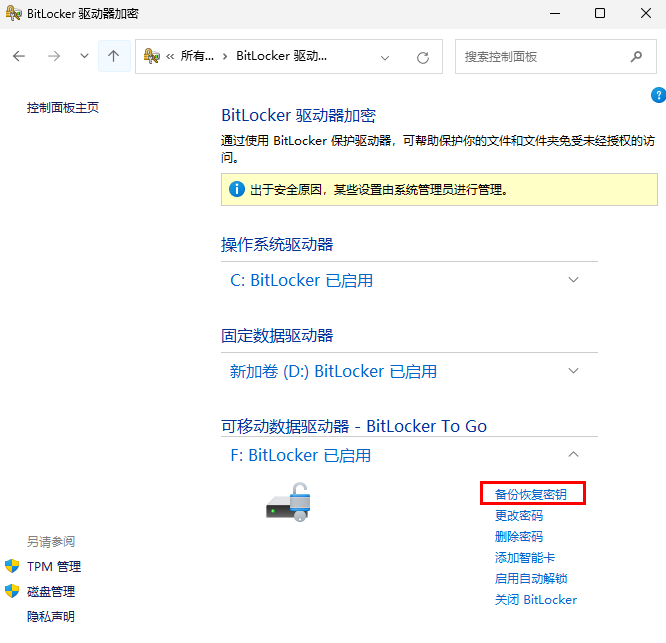This screenshot has height=643, width=666.
Task: Collapse the F: BitLocker 已启用 section
Action: [573, 455]
